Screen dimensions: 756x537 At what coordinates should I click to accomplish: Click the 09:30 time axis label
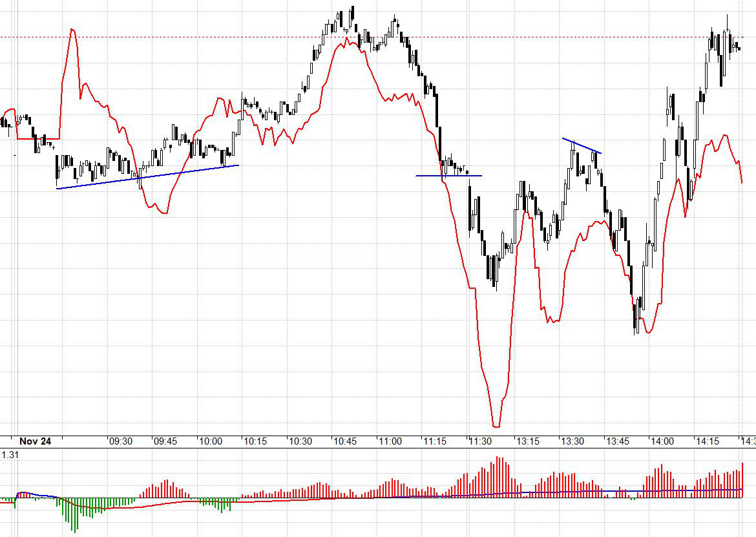coord(121,441)
